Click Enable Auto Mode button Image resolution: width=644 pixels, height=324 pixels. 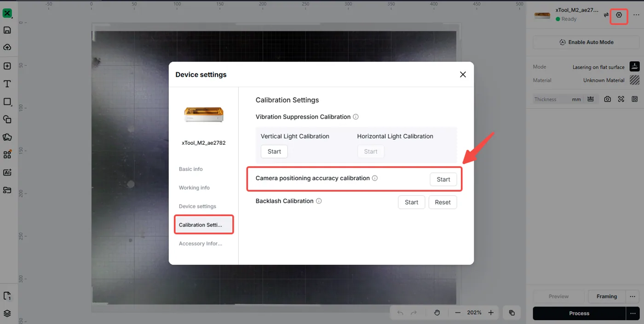pos(586,42)
